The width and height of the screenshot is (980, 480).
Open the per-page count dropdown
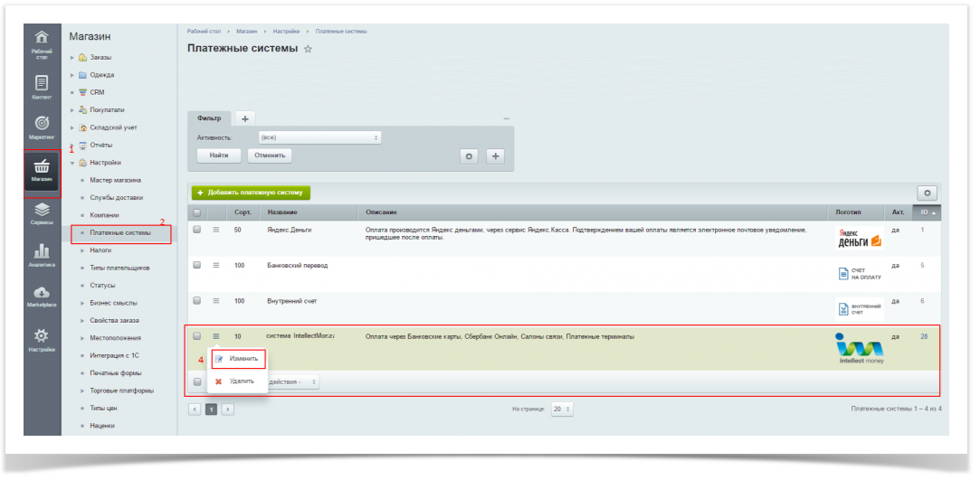point(562,409)
